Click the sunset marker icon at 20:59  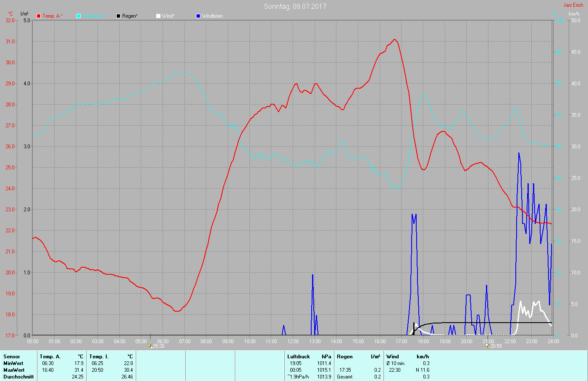488,346
